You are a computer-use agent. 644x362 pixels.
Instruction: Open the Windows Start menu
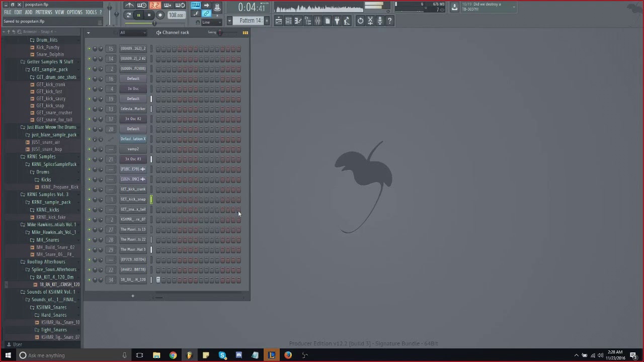coord(8,355)
